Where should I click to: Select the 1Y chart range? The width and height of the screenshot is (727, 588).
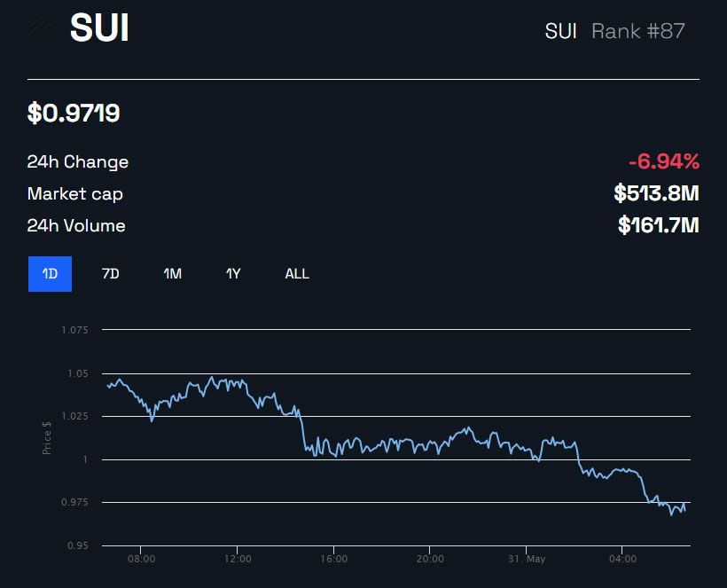[233, 274]
